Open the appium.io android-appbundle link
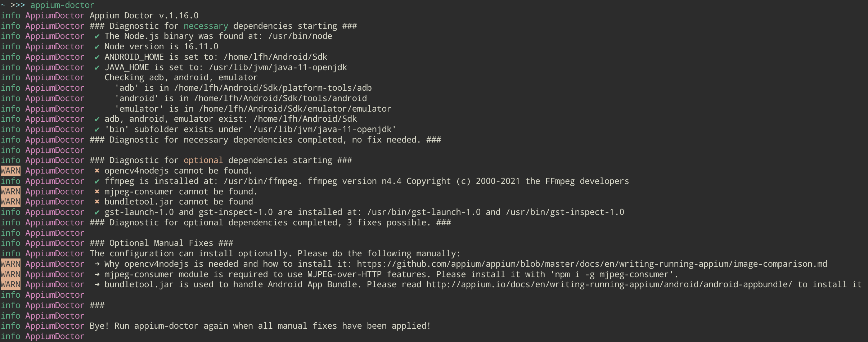 pos(609,285)
